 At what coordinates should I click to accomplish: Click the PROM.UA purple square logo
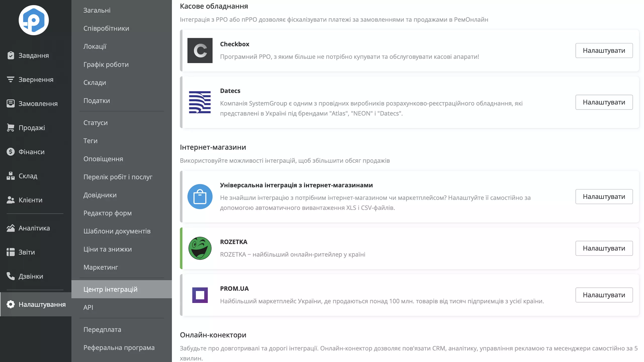[x=200, y=295]
